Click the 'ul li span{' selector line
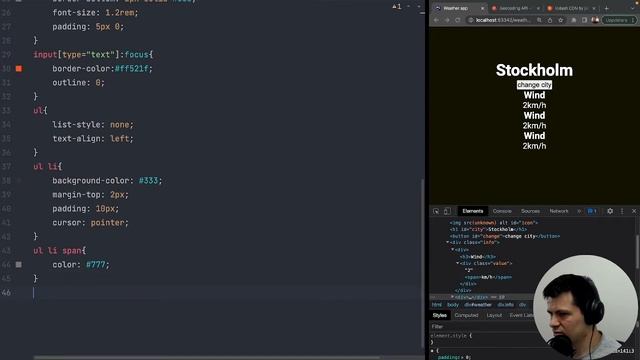This screenshot has height=360, width=640. click(x=60, y=251)
